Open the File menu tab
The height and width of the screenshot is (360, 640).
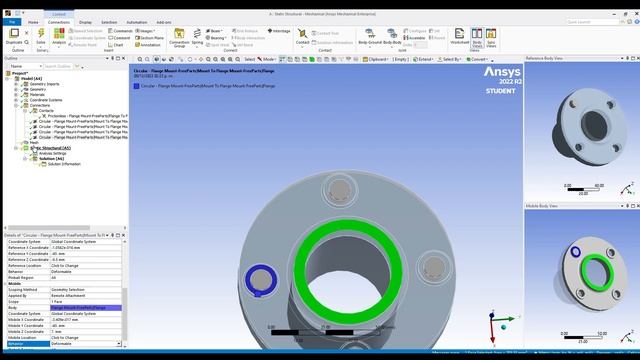12,22
